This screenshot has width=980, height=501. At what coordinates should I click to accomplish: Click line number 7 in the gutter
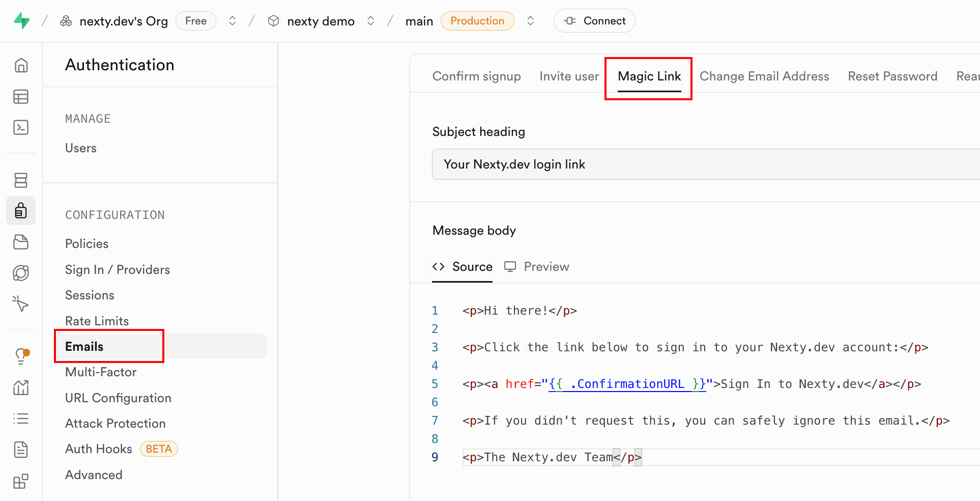[435, 421]
